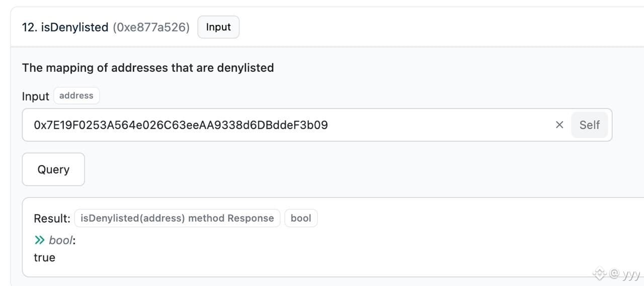Click the address type badge
The width and height of the screenshot is (644, 286).
click(76, 96)
